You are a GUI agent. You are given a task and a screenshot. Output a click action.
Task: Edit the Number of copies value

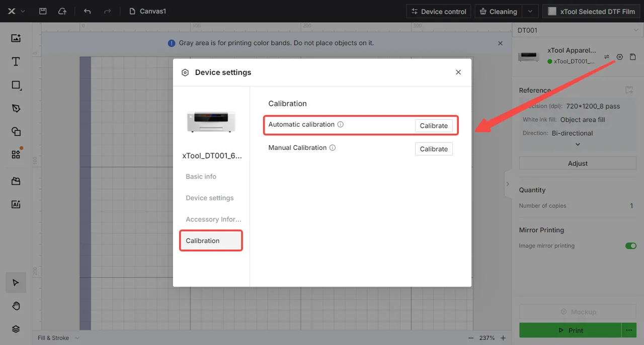pos(631,206)
